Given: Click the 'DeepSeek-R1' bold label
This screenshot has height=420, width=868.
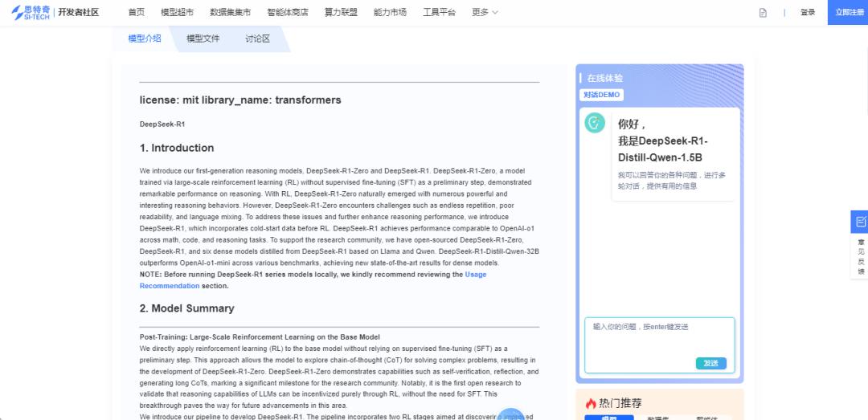Looking at the screenshot, I should (x=162, y=124).
